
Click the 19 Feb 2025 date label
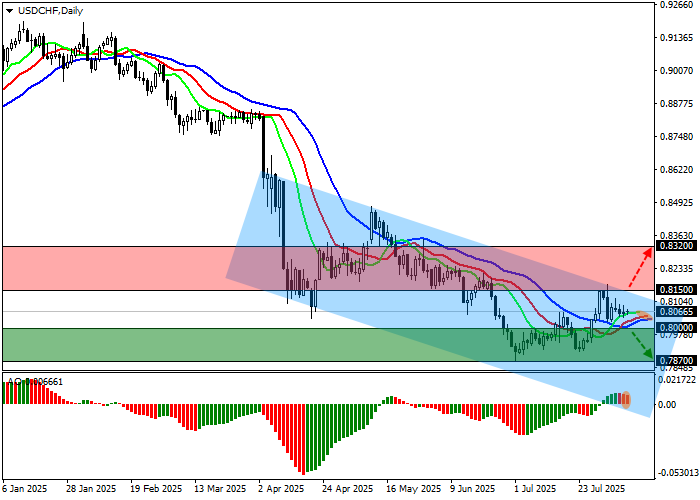[156, 489]
